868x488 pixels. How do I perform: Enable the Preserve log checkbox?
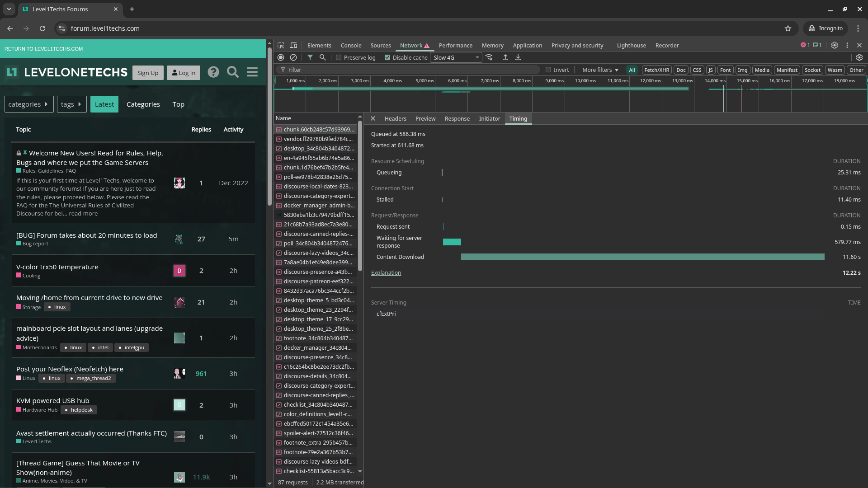coord(339,57)
